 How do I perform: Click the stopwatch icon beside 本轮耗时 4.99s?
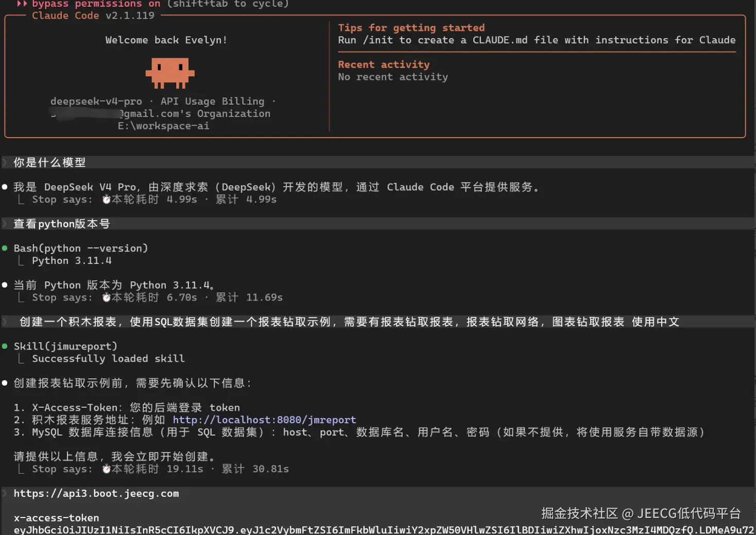pyautogui.click(x=106, y=199)
